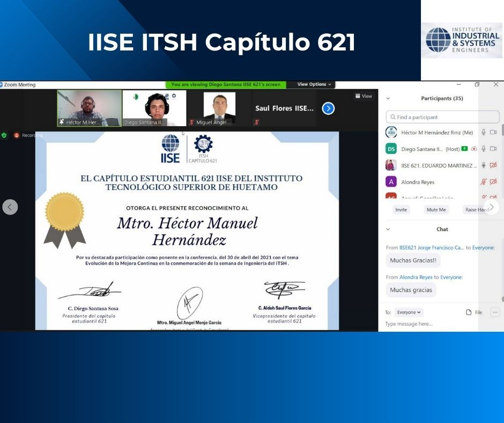
Task: Click the chat panel scrollbar
Action: click(x=502, y=268)
